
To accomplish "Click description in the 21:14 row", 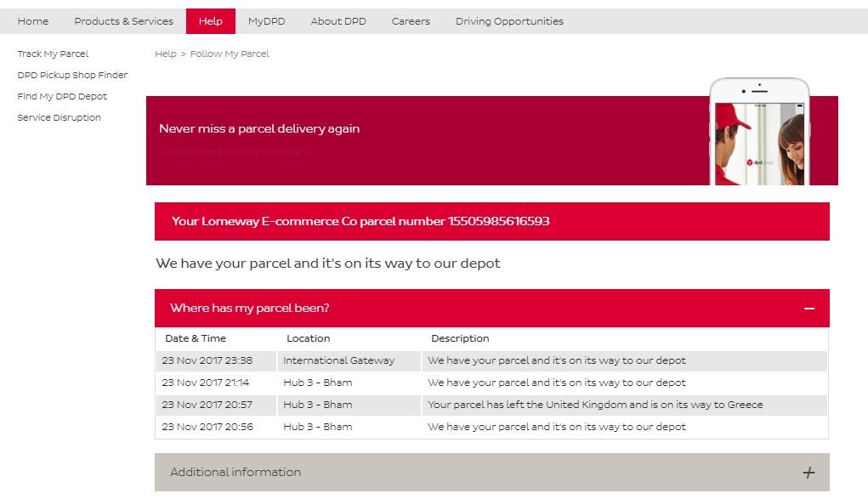I will coord(624,383).
